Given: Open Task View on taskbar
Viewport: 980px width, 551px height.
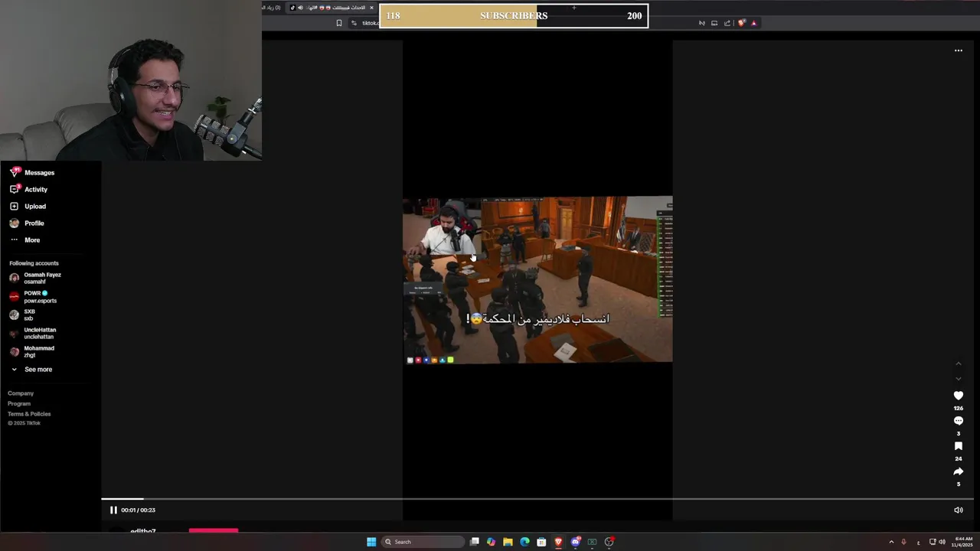Looking at the screenshot, I should tap(475, 542).
